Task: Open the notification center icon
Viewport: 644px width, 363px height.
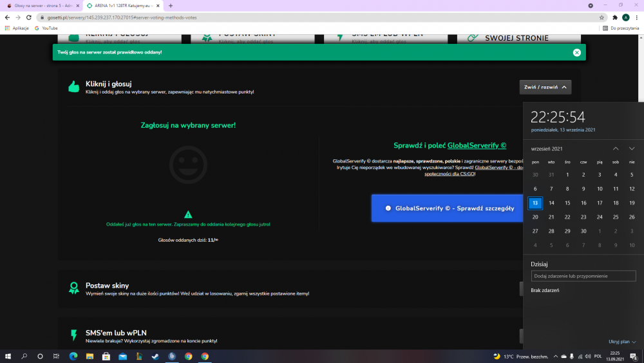Action: tap(634, 357)
